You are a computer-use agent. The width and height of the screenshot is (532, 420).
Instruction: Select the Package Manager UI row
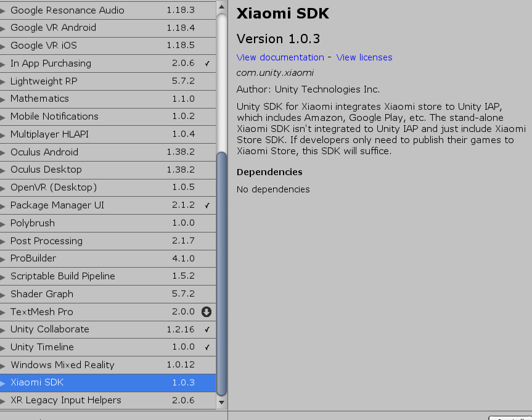click(108, 205)
